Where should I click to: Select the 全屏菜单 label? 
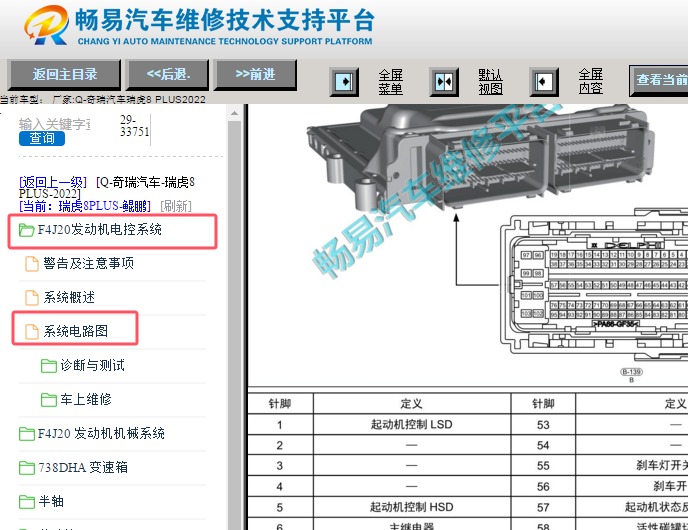[x=391, y=82]
